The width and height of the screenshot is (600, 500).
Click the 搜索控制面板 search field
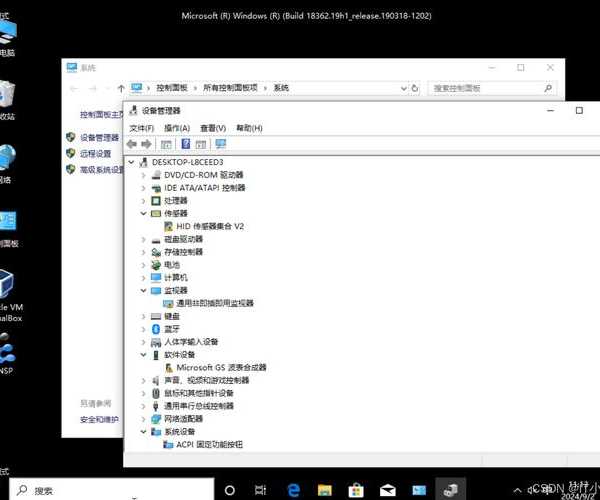491,88
